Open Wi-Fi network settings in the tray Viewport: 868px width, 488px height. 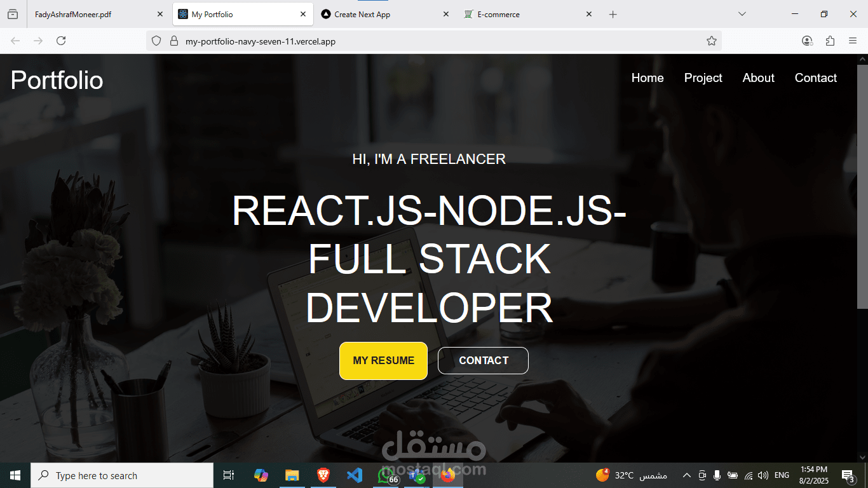(x=749, y=475)
